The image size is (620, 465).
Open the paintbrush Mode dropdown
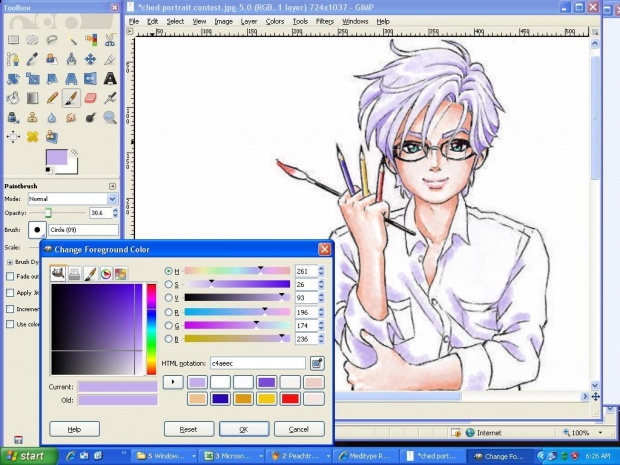click(x=73, y=198)
